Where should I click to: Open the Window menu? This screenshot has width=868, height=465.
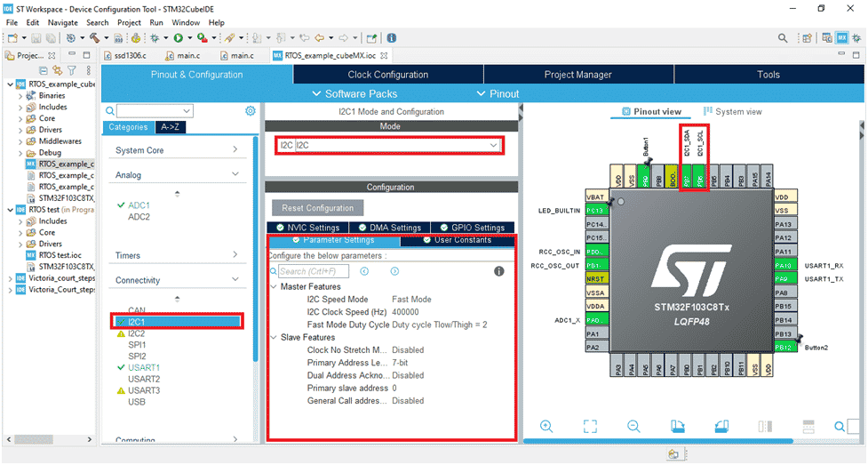[186, 23]
